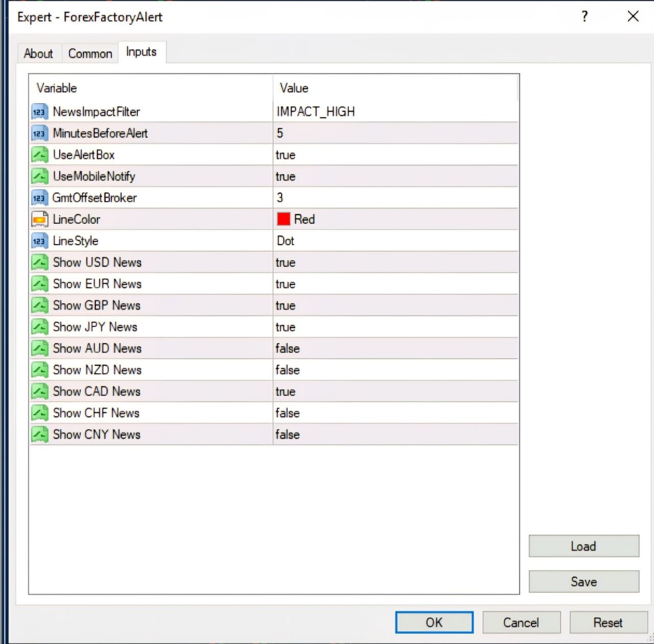
Task: Edit the GmtOffsetBroker value 3
Action: coord(395,198)
